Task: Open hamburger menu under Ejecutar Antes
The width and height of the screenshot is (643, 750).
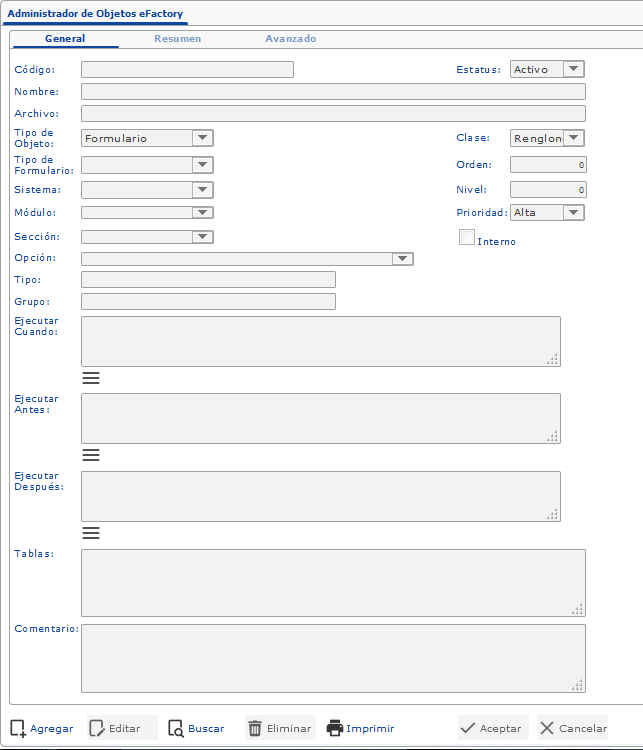Action: [x=91, y=455]
